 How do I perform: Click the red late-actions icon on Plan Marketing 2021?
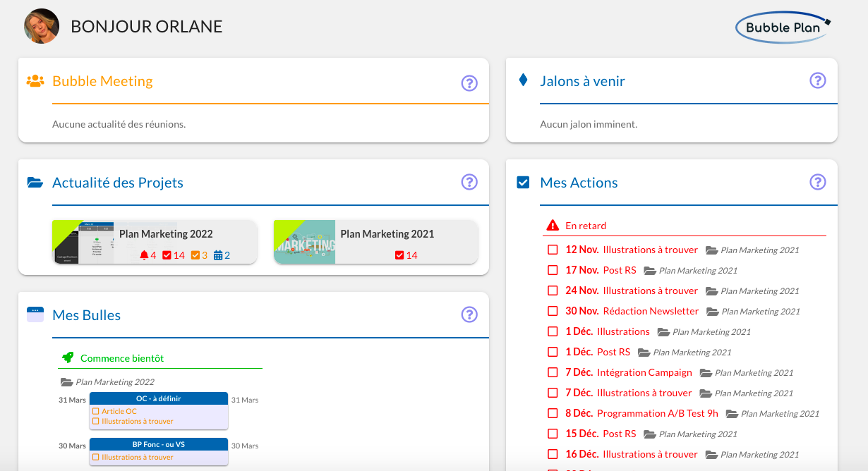point(399,255)
